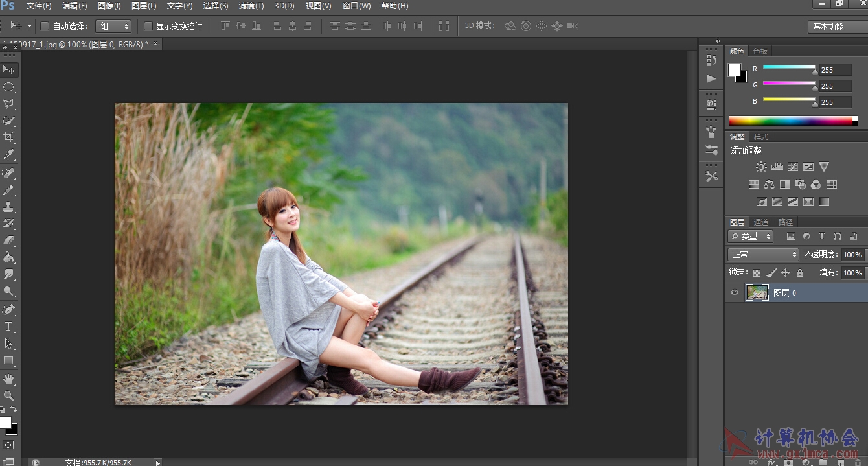This screenshot has width=868, height=466.
Task: Close the document tab
Action: click(x=155, y=44)
